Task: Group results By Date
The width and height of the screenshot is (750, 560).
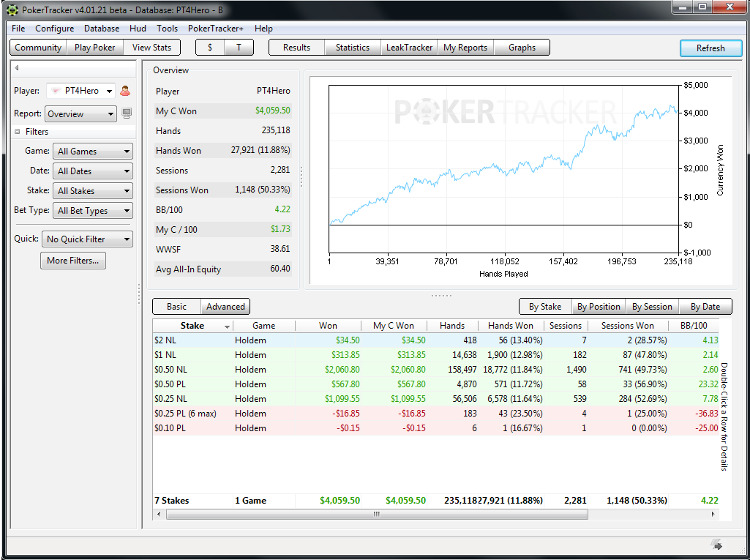Action: pyautogui.click(x=705, y=307)
